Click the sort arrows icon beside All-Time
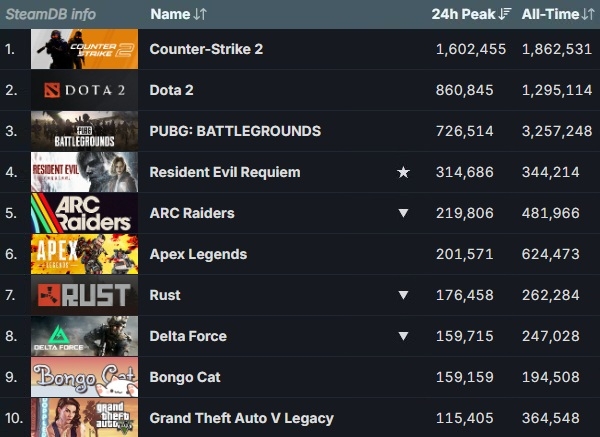This screenshot has width=600, height=437. (x=589, y=14)
